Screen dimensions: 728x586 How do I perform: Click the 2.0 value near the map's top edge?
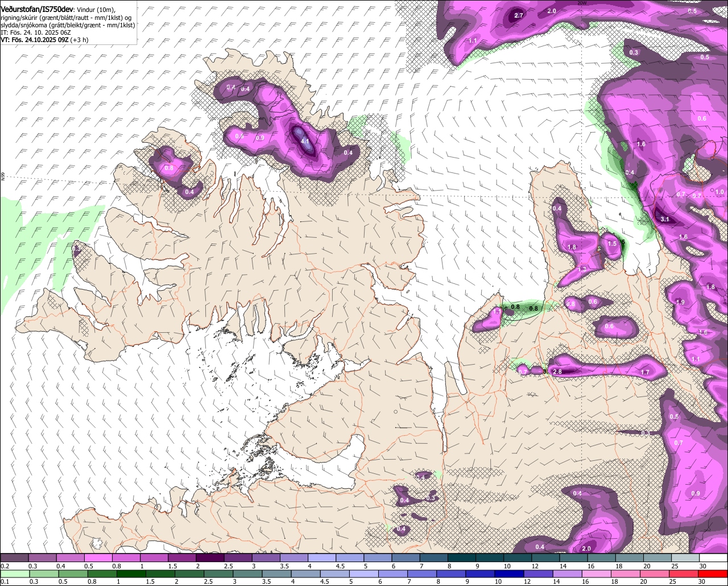[552, 11]
